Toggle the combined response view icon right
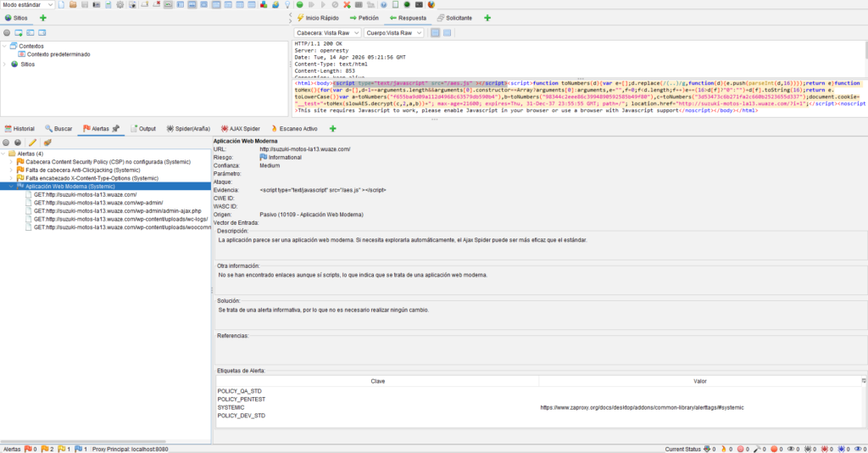 448,33
